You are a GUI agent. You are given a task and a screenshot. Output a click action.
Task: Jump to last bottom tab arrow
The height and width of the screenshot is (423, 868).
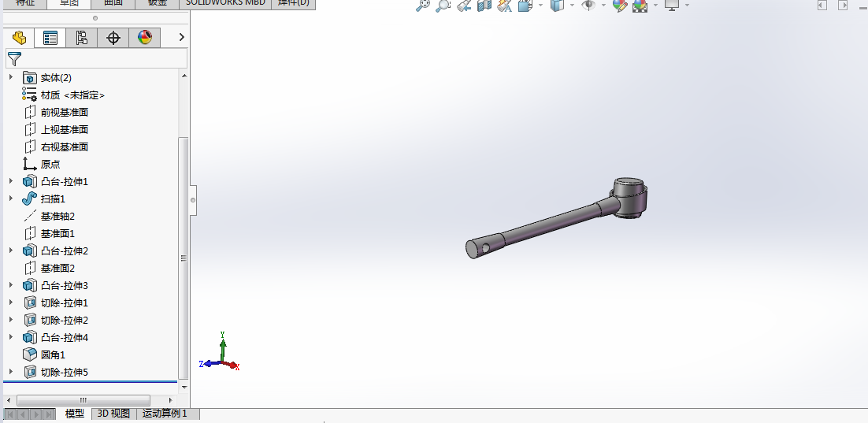click(50, 414)
